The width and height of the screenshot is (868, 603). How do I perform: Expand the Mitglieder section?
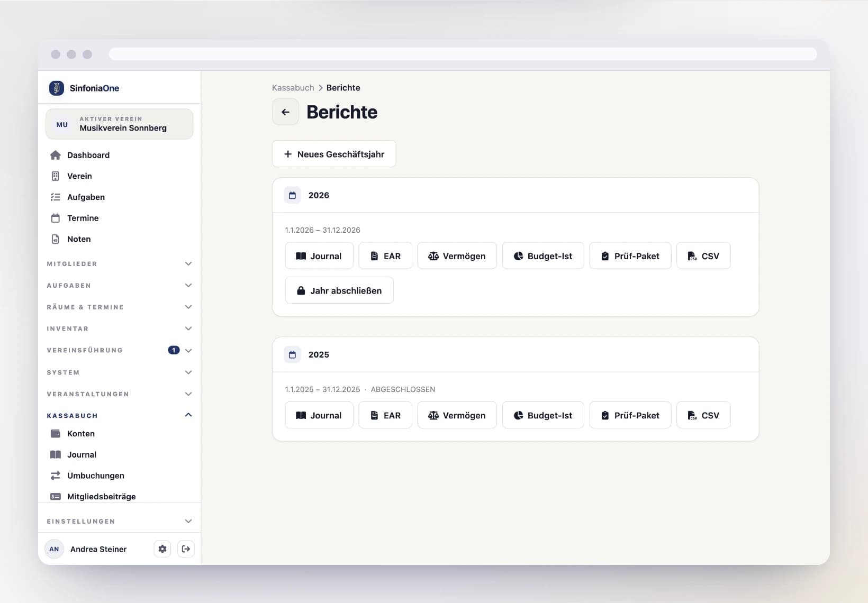coord(120,263)
